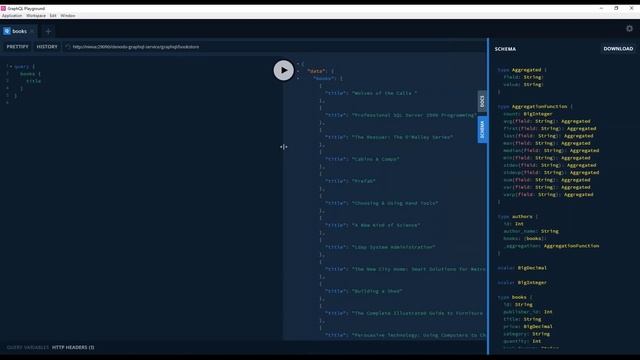Open the Edit menu

coord(53,16)
